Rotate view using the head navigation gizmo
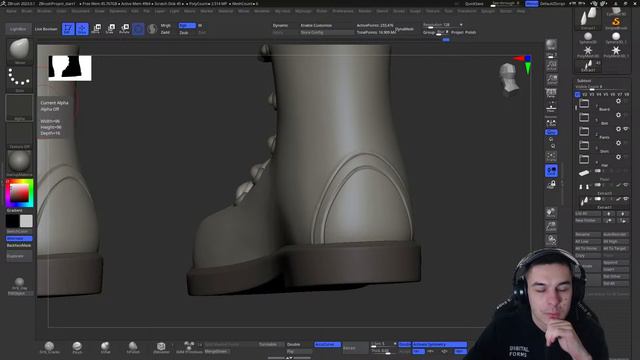The image size is (640, 360). click(x=509, y=77)
